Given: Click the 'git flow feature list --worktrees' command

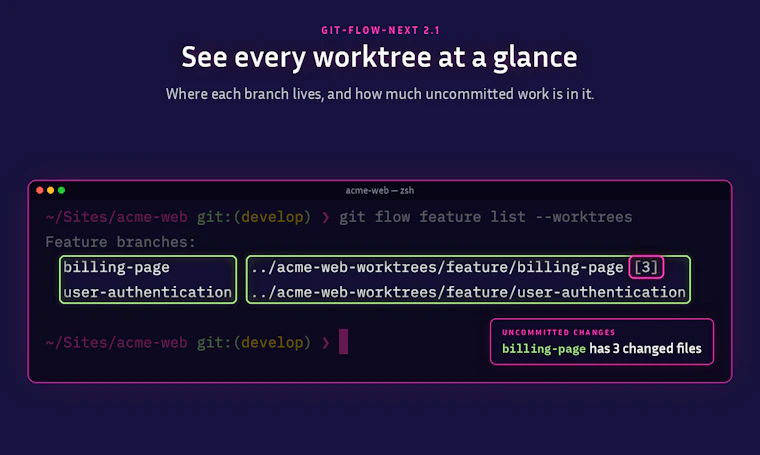Looking at the screenshot, I should click(486, 217).
